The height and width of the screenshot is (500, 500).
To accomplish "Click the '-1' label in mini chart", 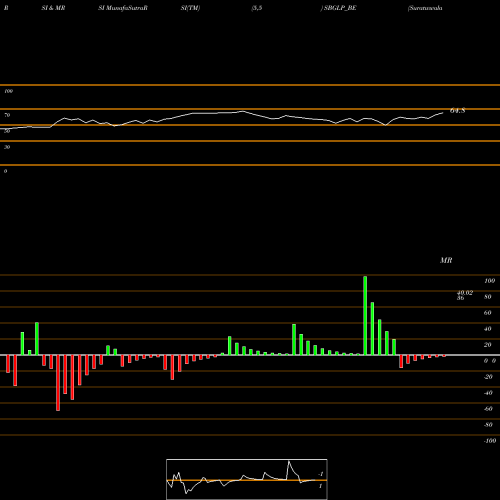I will tap(321, 474).
